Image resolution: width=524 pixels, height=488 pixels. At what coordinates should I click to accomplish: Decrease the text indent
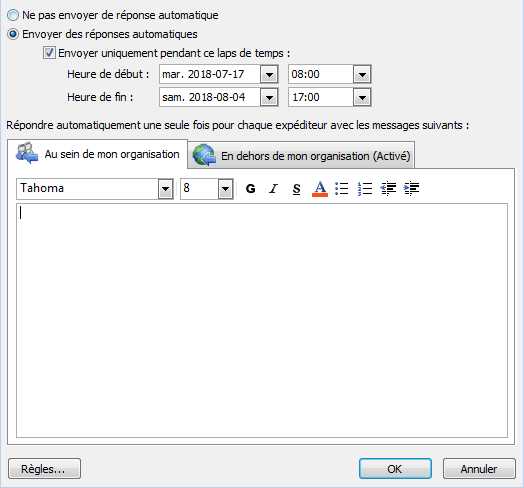pyautogui.click(x=388, y=189)
